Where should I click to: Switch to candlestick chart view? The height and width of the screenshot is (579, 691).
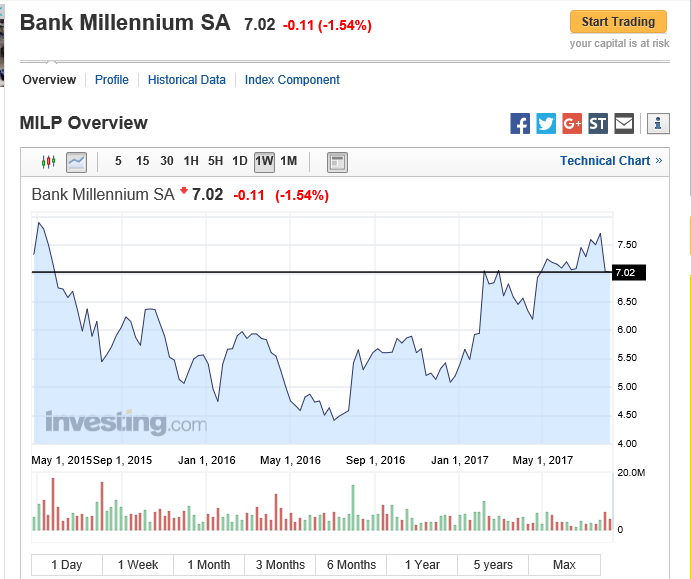tap(48, 162)
